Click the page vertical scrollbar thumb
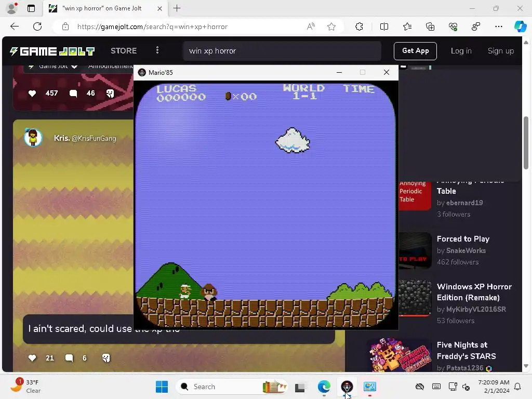The height and width of the screenshot is (399, 532). 526,142
